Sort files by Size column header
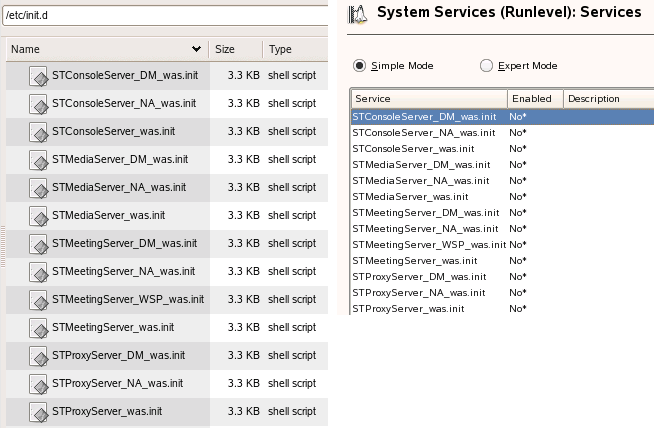Image resolution: width=656 pixels, height=432 pixels. click(225, 49)
